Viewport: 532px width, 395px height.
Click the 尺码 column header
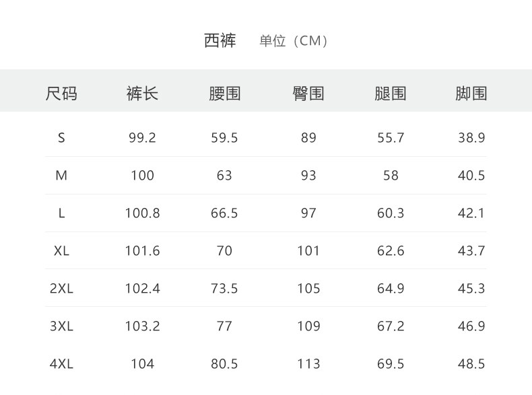pos(61,94)
